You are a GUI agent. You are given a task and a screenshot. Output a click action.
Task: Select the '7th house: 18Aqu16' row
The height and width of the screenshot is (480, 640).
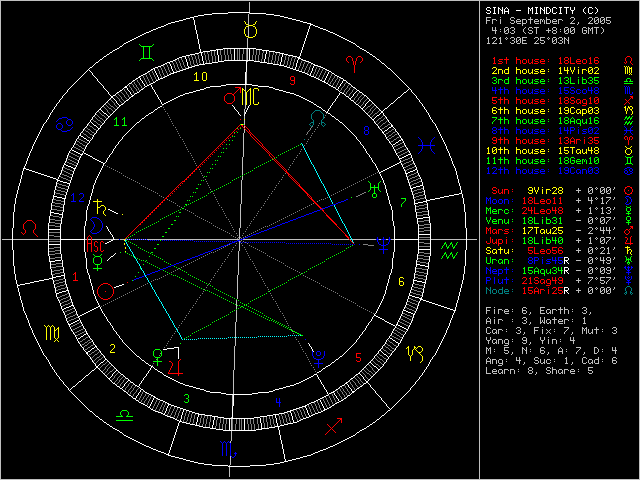coord(562,121)
